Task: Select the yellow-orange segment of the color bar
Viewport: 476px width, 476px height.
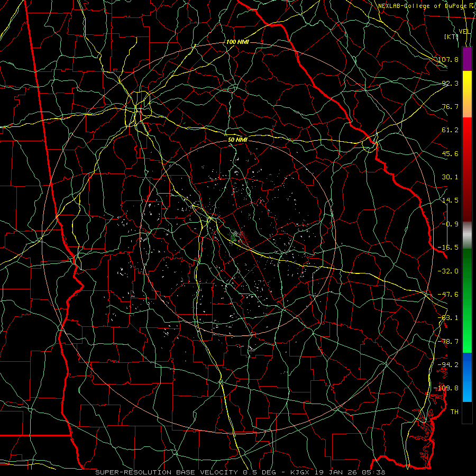Action: (467, 94)
